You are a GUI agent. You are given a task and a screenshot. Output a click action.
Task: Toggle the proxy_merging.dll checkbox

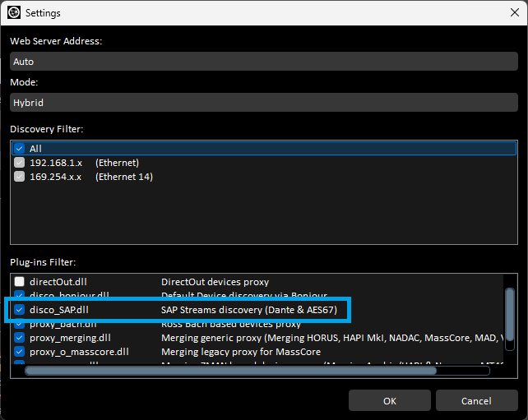[19, 338]
